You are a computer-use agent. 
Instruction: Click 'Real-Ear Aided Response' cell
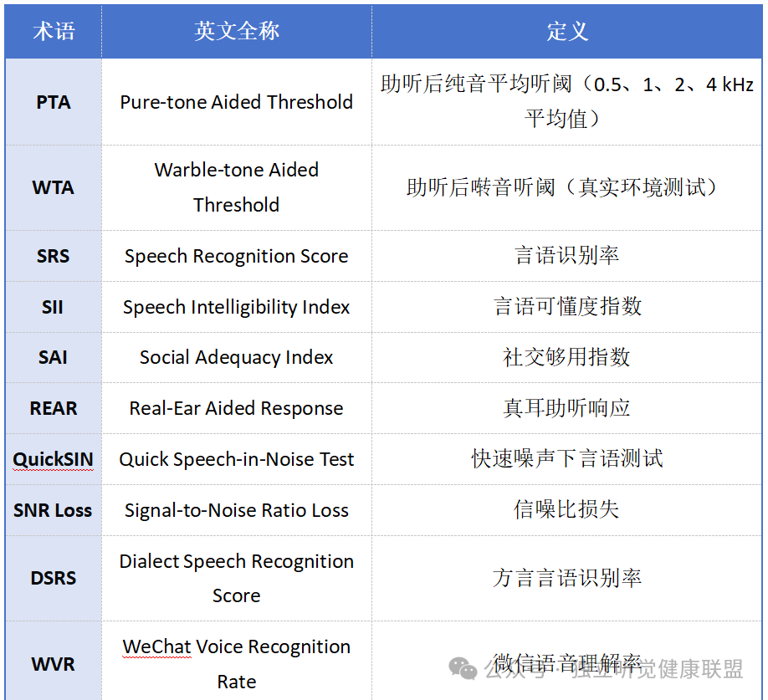point(237,408)
